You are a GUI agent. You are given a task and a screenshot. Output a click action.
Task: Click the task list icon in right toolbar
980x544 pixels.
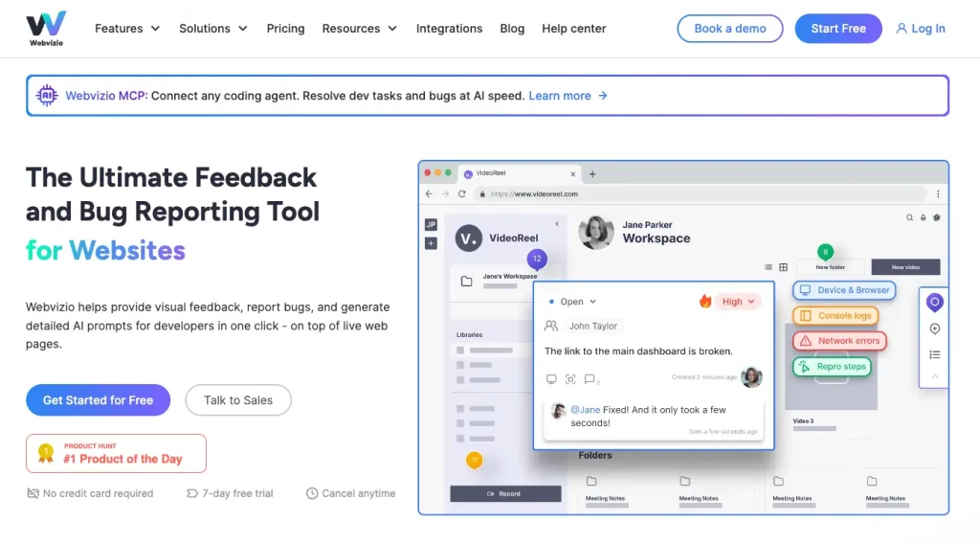(x=935, y=354)
